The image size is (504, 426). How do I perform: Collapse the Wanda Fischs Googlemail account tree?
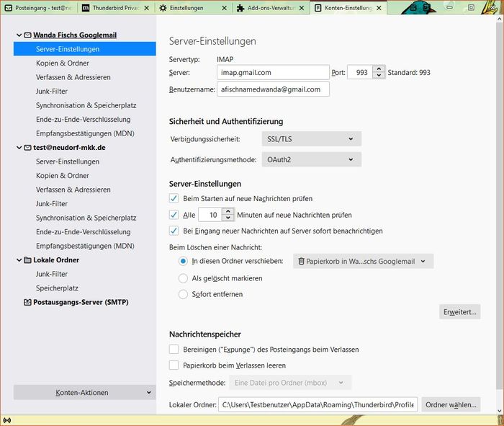click(18, 35)
